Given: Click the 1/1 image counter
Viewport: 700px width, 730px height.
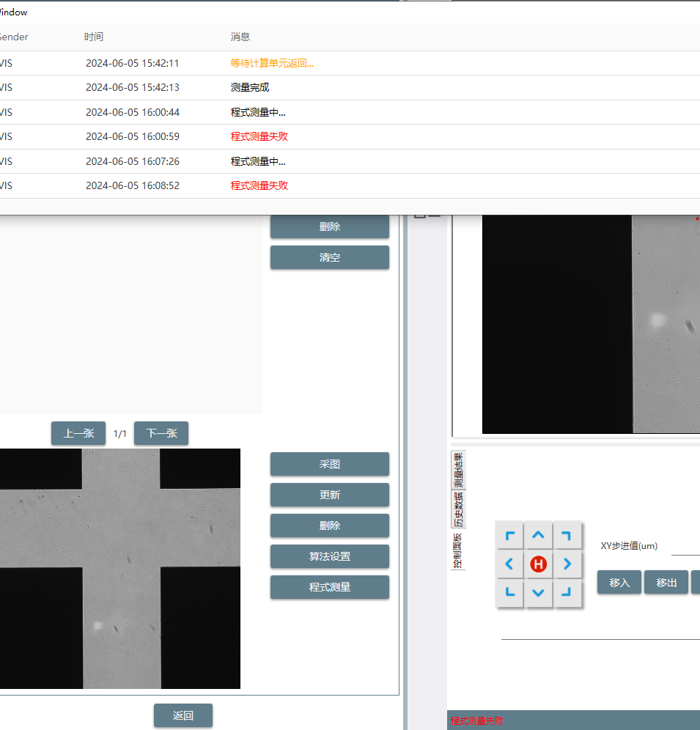Looking at the screenshot, I should pos(119,434).
